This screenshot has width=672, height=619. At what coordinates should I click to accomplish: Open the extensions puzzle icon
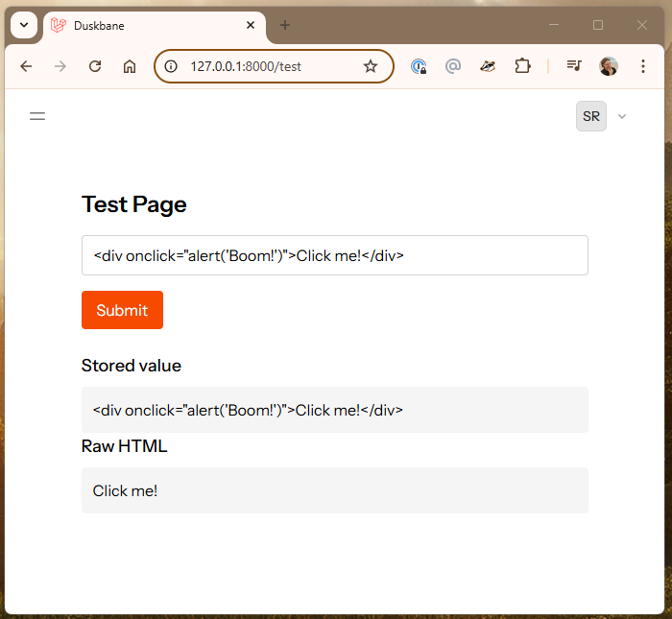click(522, 66)
